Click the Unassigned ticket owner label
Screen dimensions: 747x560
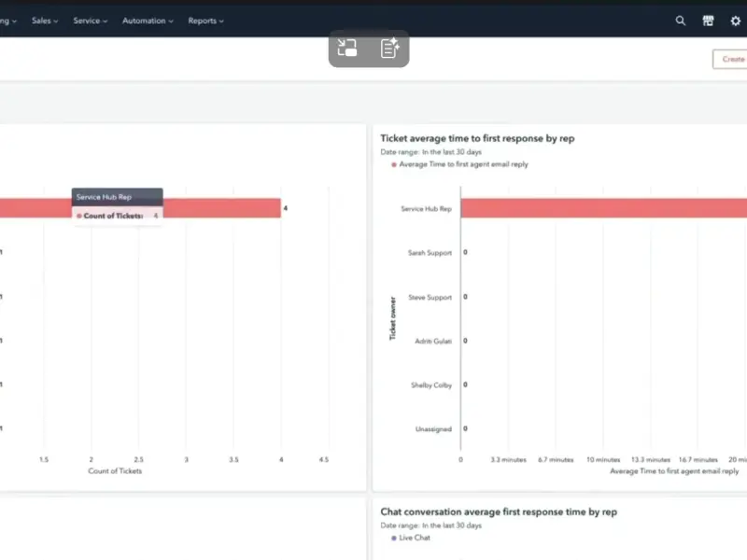tap(433, 429)
